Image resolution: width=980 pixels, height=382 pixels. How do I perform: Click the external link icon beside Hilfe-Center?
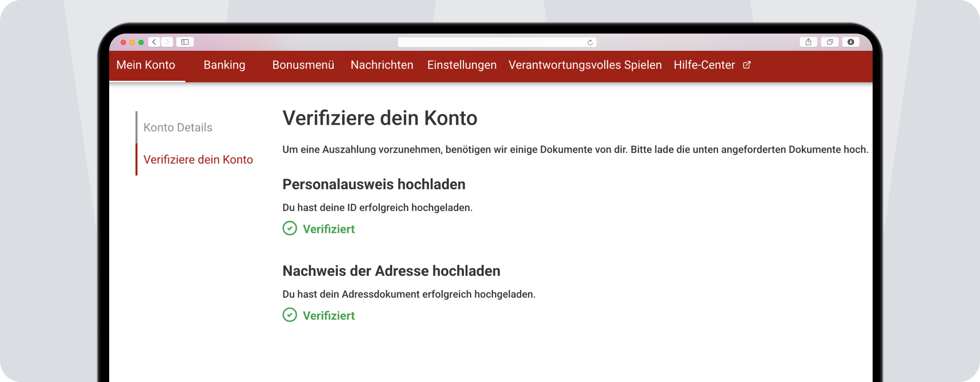[x=747, y=65]
